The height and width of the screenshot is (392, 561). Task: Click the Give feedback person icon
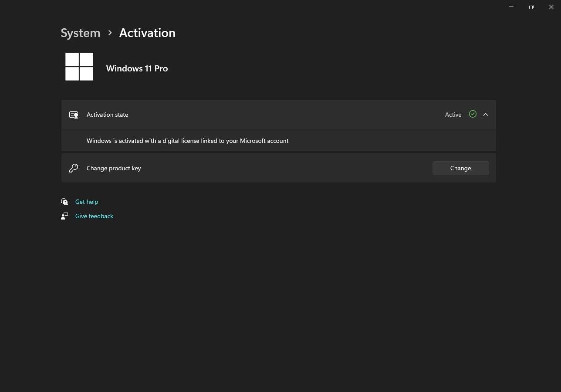[x=64, y=216]
